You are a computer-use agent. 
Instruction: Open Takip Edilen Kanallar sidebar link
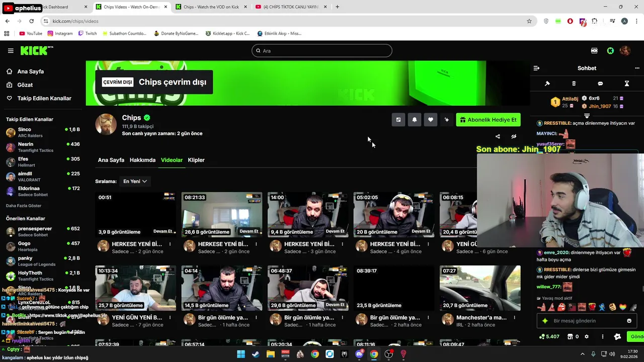pos(44,99)
